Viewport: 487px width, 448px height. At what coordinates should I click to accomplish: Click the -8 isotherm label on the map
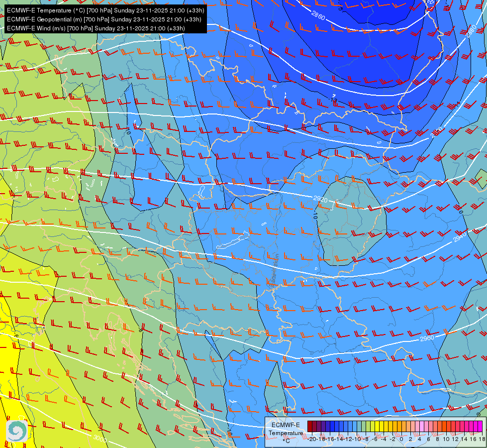(141, 330)
